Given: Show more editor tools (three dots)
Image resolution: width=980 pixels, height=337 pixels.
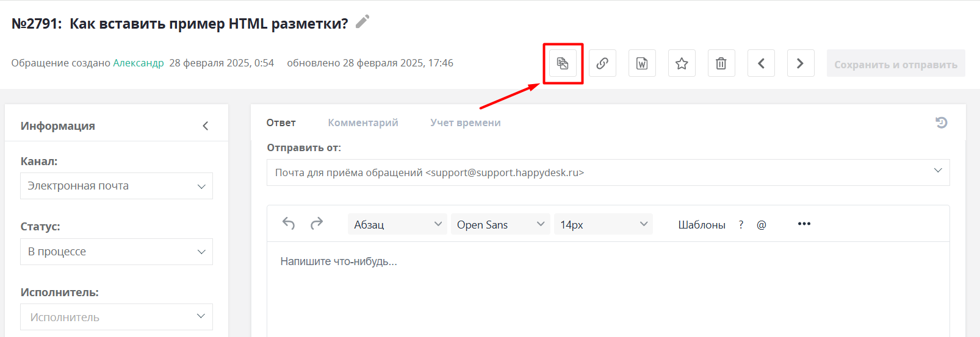Looking at the screenshot, I should coord(804,224).
